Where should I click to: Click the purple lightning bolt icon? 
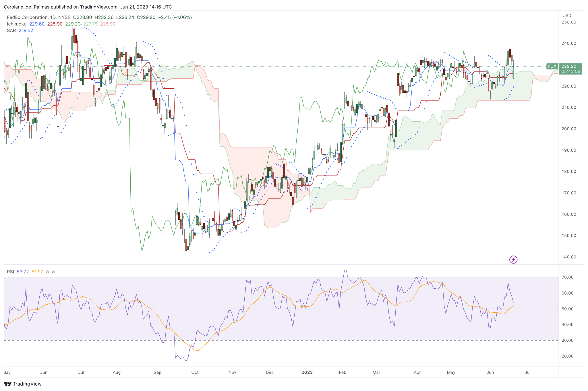(x=513, y=260)
